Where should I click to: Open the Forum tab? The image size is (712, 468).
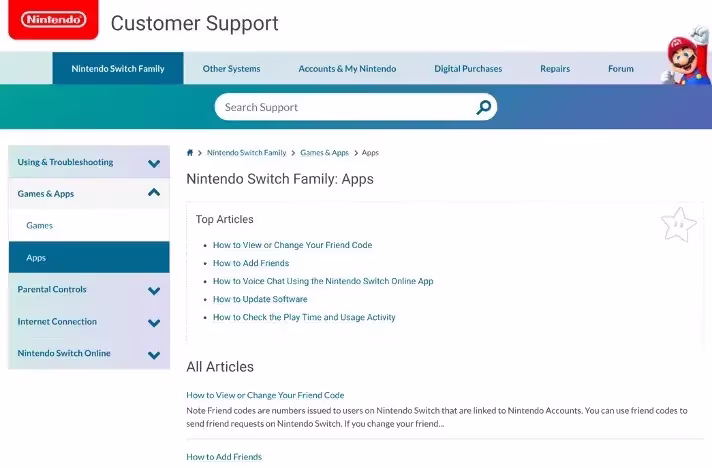click(621, 69)
